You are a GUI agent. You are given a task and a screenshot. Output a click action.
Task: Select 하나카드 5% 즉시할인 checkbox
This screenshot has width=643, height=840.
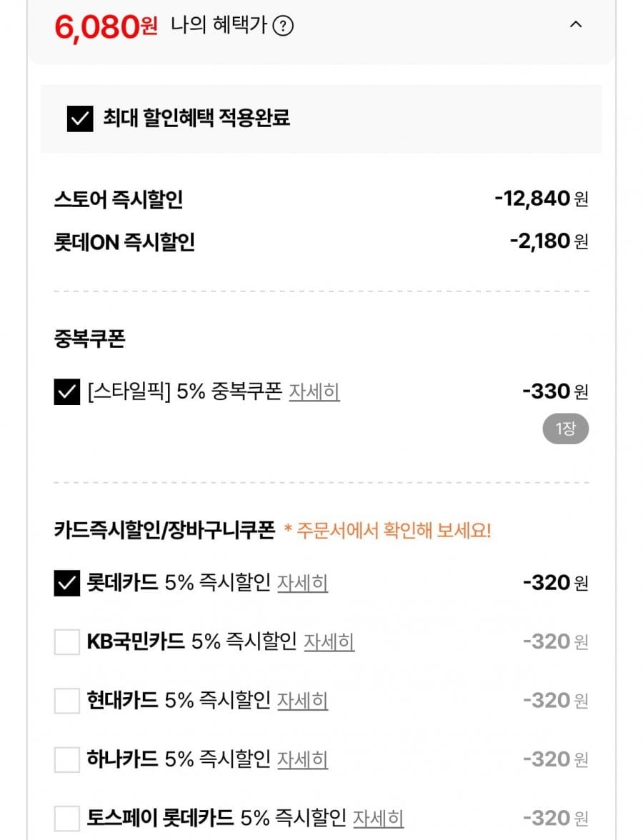(x=67, y=759)
